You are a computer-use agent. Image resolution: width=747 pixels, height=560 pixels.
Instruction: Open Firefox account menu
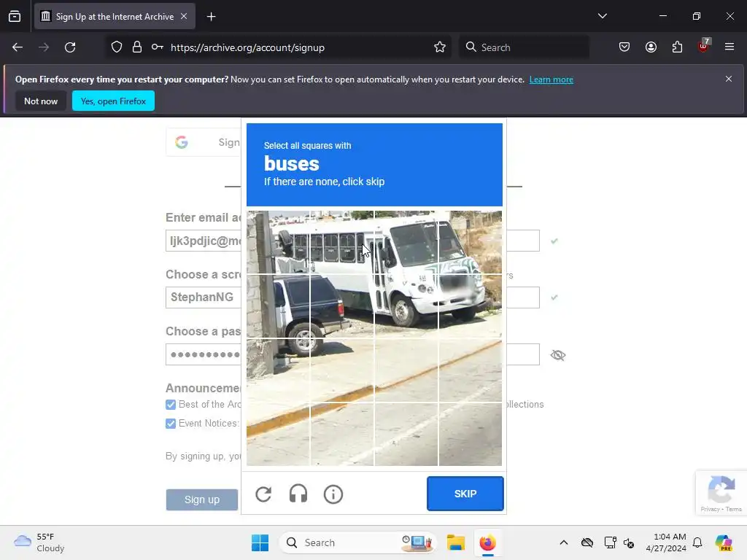coord(651,47)
